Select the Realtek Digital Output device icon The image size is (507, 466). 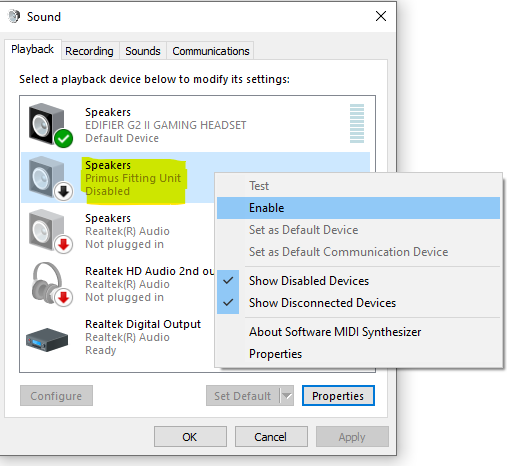click(47, 340)
